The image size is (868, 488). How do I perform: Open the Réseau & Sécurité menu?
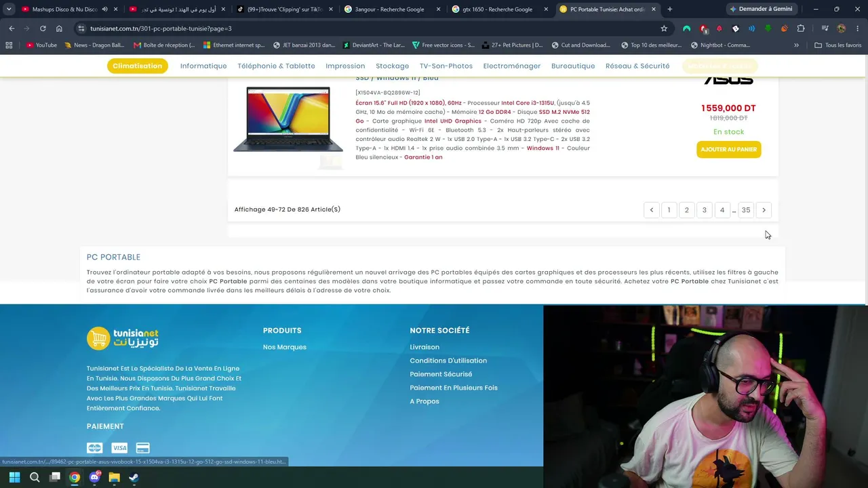pos(637,66)
